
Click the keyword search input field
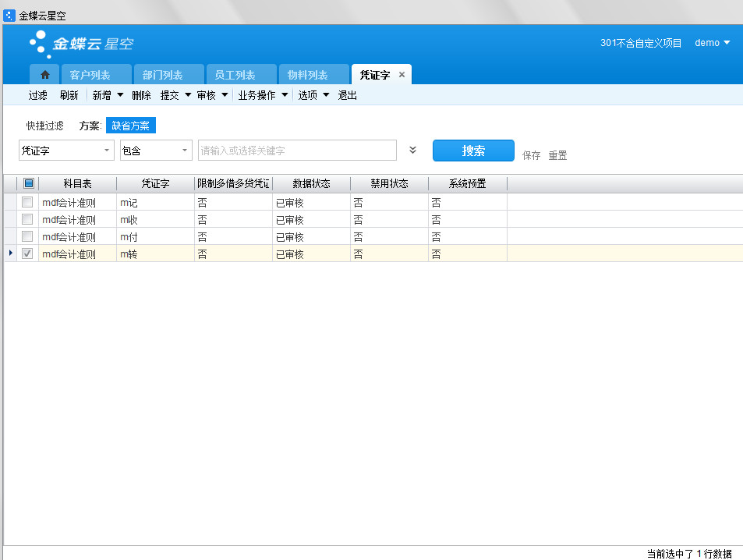pyautogui.click(x=297, y=151)
